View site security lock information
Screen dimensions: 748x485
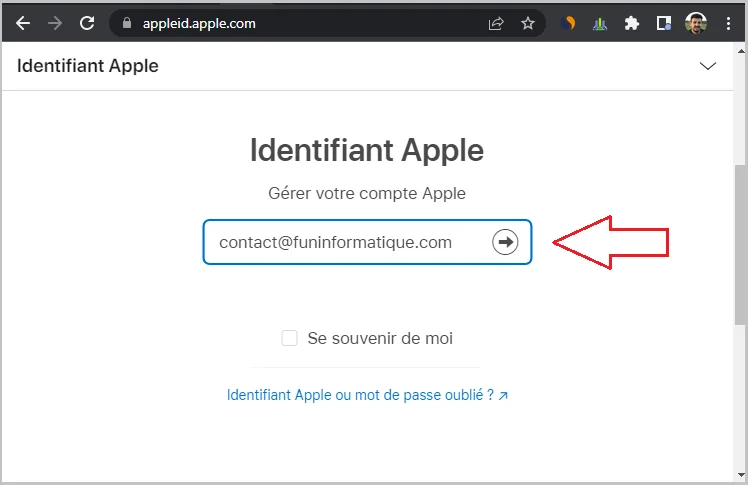pyautogui.click(x=126, y=23)
